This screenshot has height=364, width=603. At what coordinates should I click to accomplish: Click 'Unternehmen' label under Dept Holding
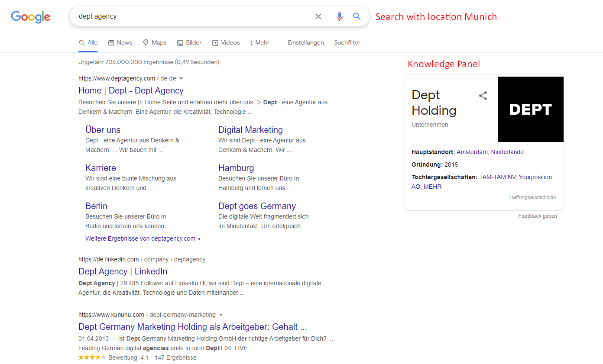pyautogui.click(x=430, y=125)
